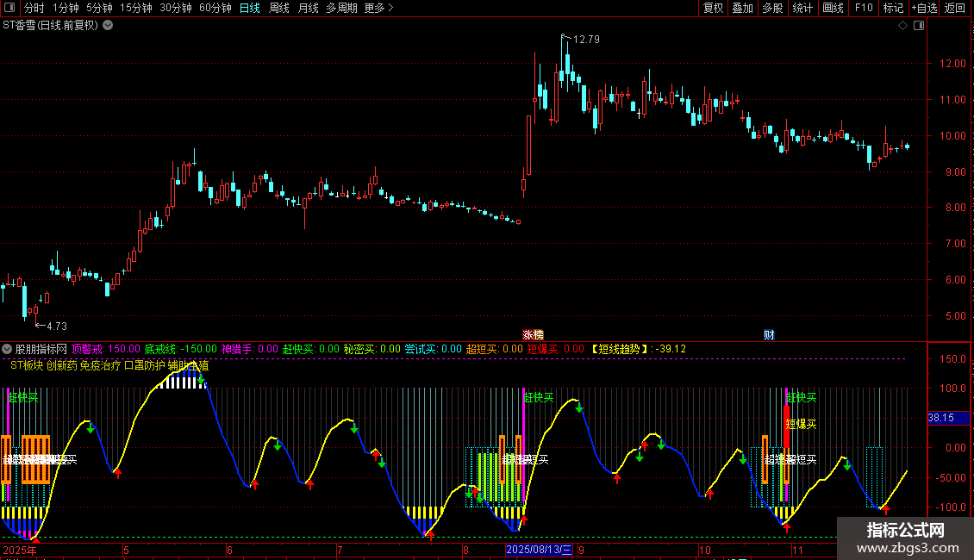Click the 2025/08/13 date marker
The image size is (974, 560).
[540, 550]
